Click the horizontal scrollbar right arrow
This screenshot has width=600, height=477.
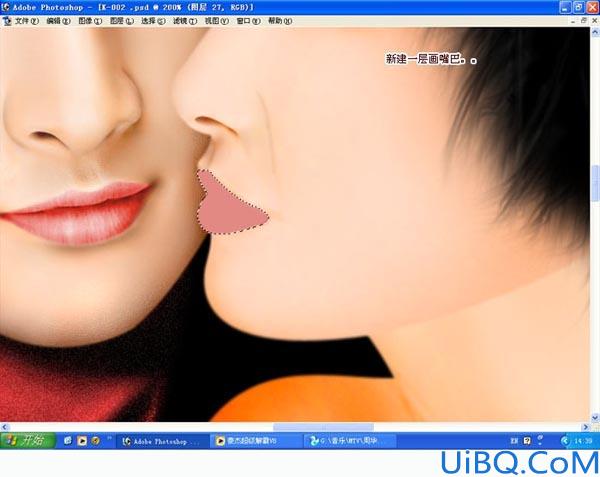[x=585, y=427]
